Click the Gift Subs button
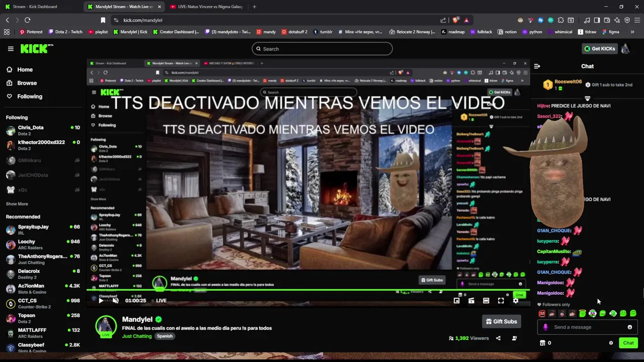 [501, 322]
